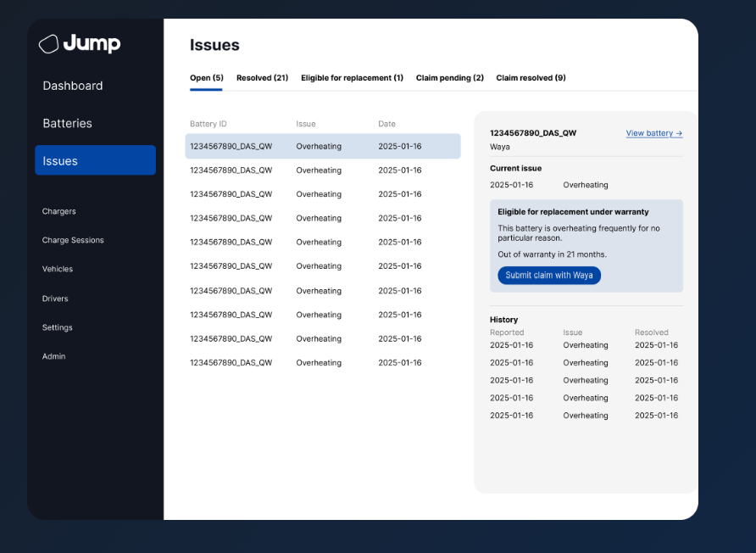This screenshot has width=756, height=553.
Task: Click the History section heading
Action: click(x=503, y=320)
